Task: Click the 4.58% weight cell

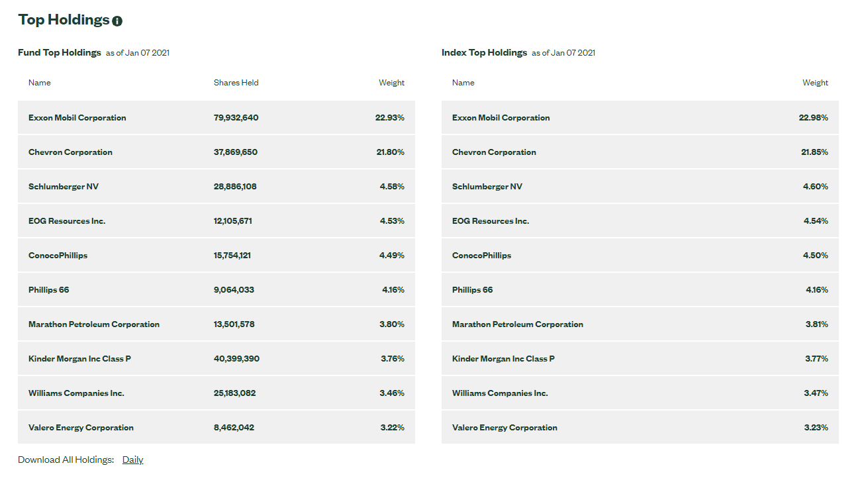Action: coord(392,187)
